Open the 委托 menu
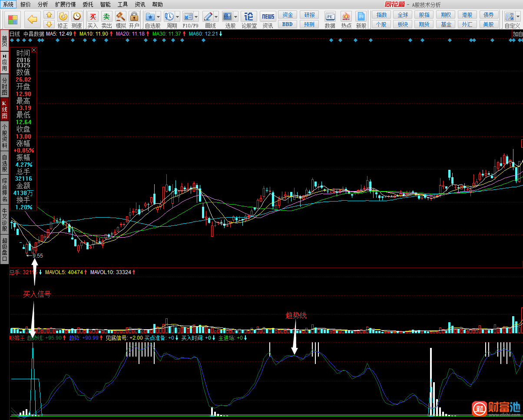The width and height of the screenshot is (523, 420). pos(88,4)
